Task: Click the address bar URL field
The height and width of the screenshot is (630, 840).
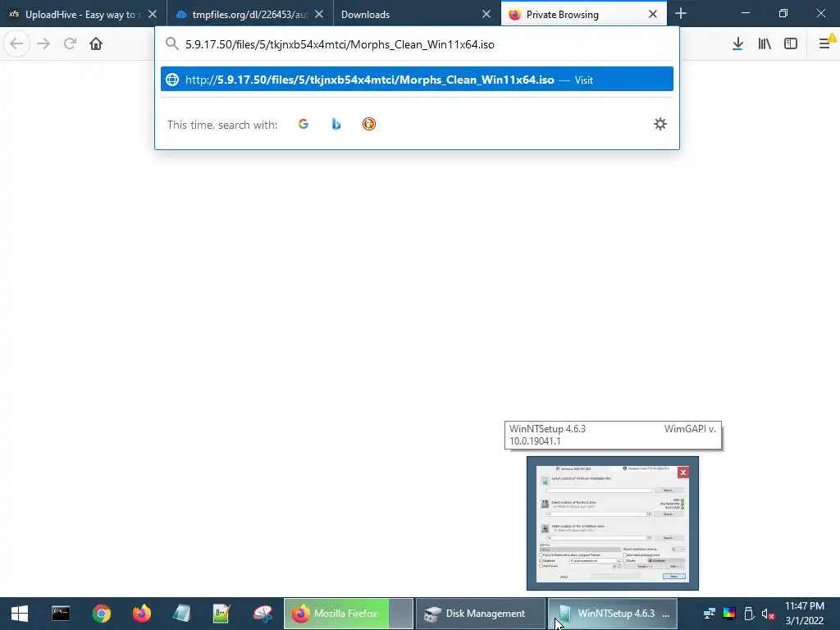Action: coord(417,44)
